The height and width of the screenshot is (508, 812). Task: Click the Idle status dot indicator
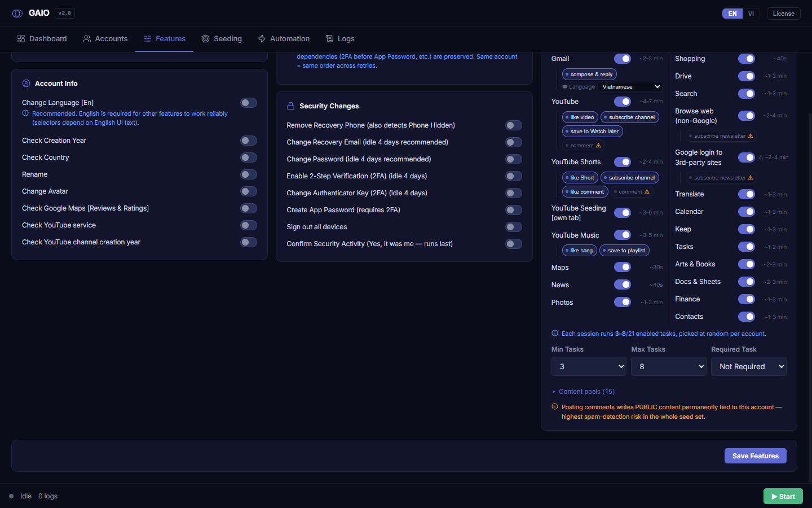(11, 497)
